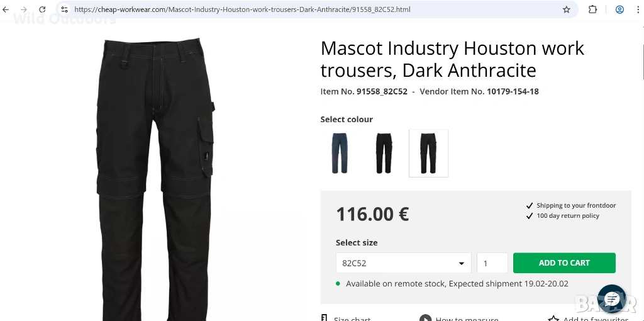Reload the current page
Screen dimensions: 644x321
point(42,9)
